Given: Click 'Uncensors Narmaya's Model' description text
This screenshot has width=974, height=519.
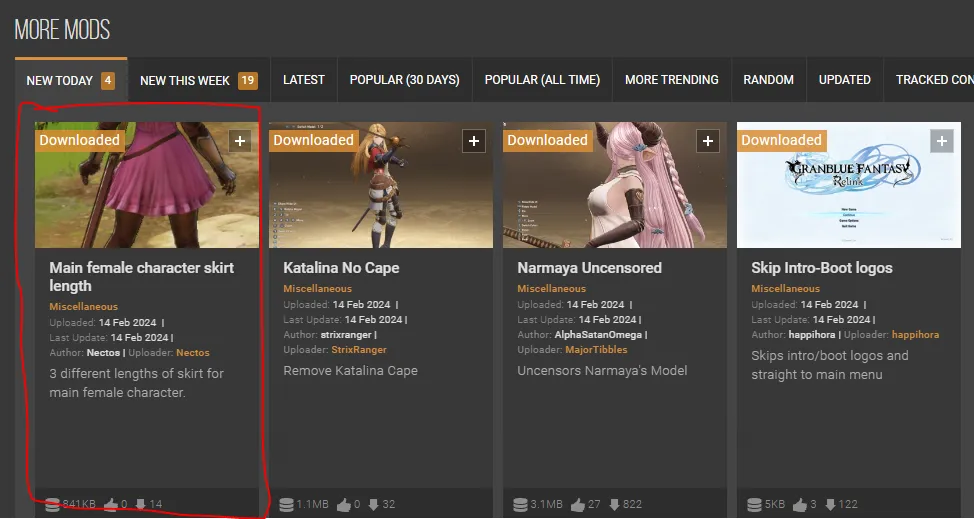Looking at the screenshot, I should (x=602, y=371).
